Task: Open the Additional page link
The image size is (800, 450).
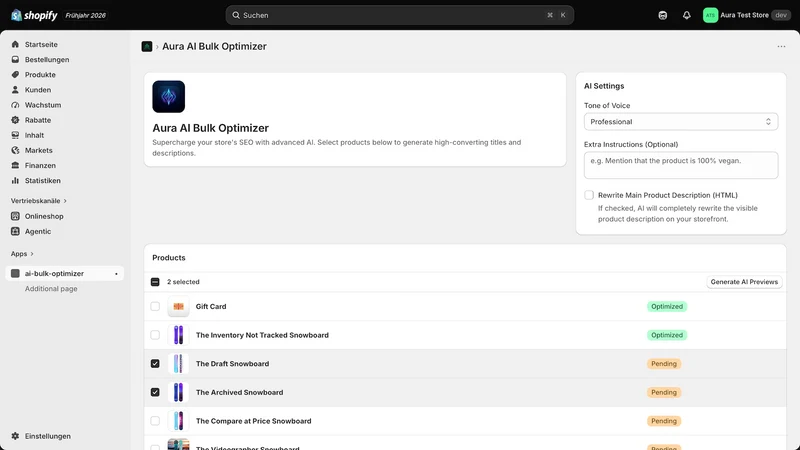Action: click(51, 289)
